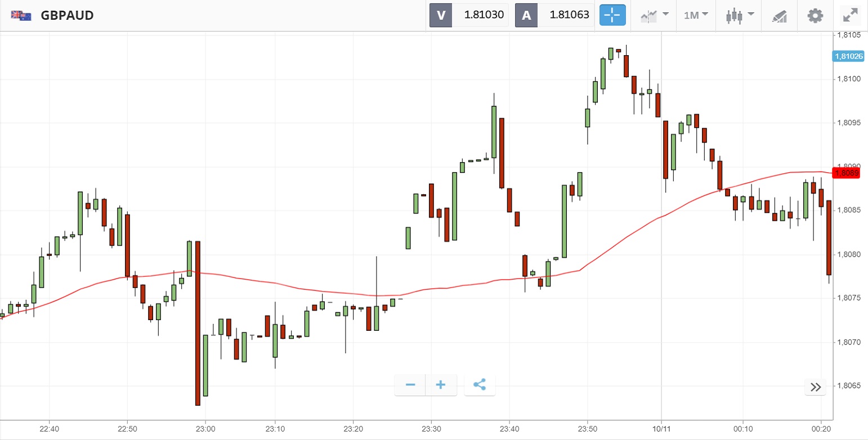Click the A buy price 1.81063

pos(569,15)
